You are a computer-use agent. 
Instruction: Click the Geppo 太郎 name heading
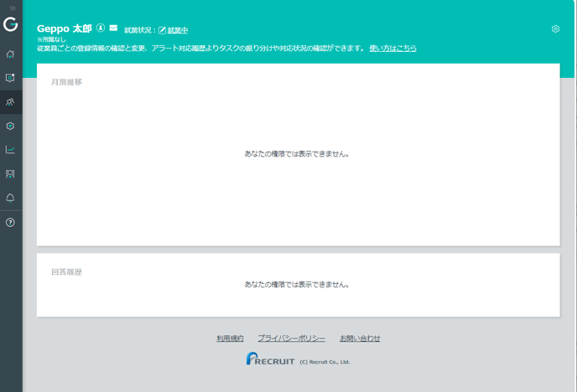(x=65, y=28)
